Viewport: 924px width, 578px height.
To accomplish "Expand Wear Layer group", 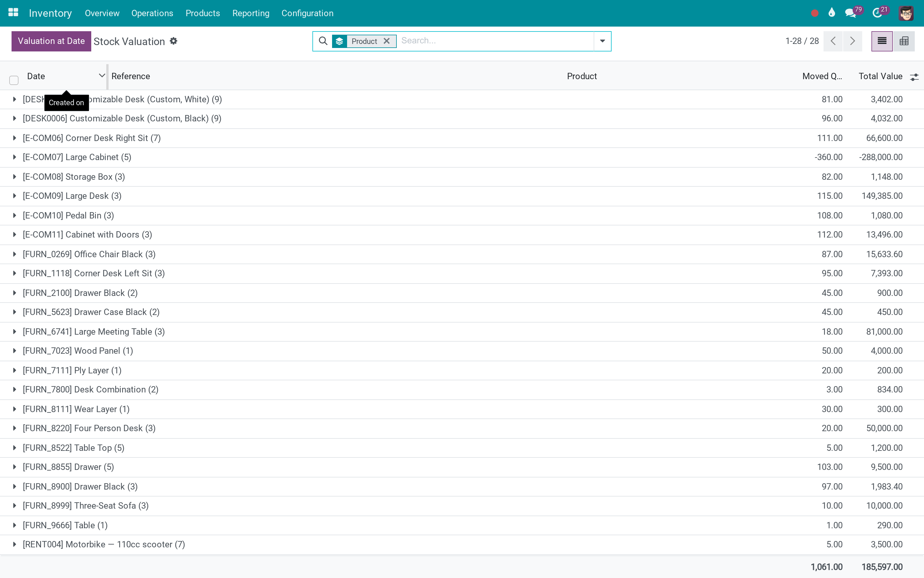I will (14, 409).
